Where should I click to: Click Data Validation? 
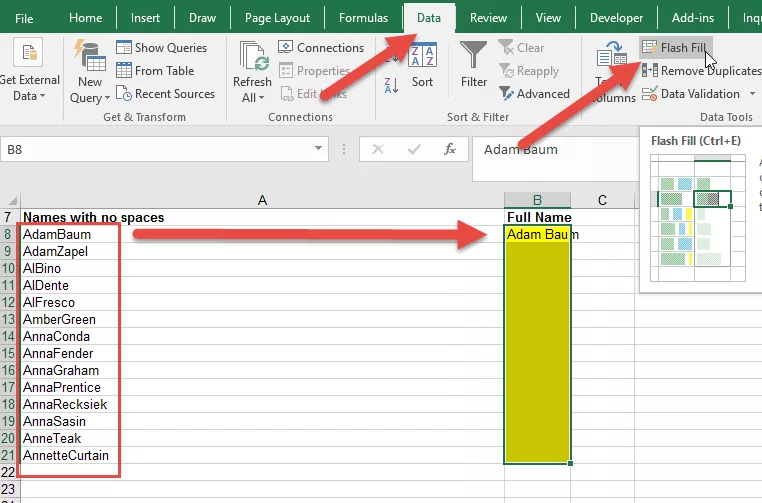point(691,93)
